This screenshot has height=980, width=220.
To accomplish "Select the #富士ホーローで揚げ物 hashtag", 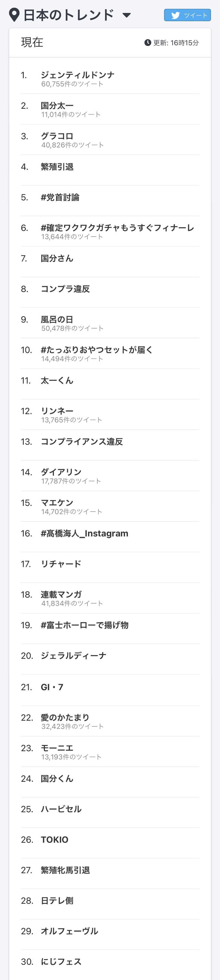I will 84,625.
